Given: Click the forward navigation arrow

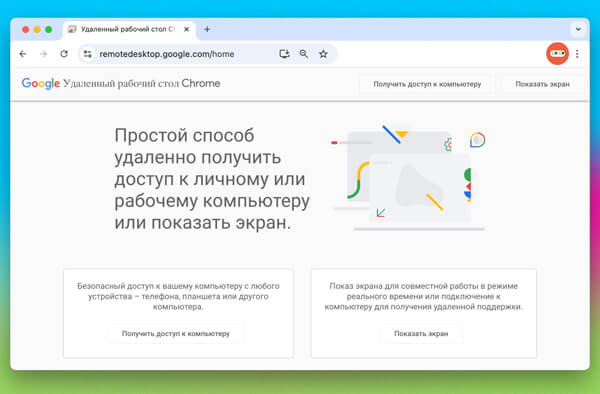Looking at the screenshot, I should [43, 54].
